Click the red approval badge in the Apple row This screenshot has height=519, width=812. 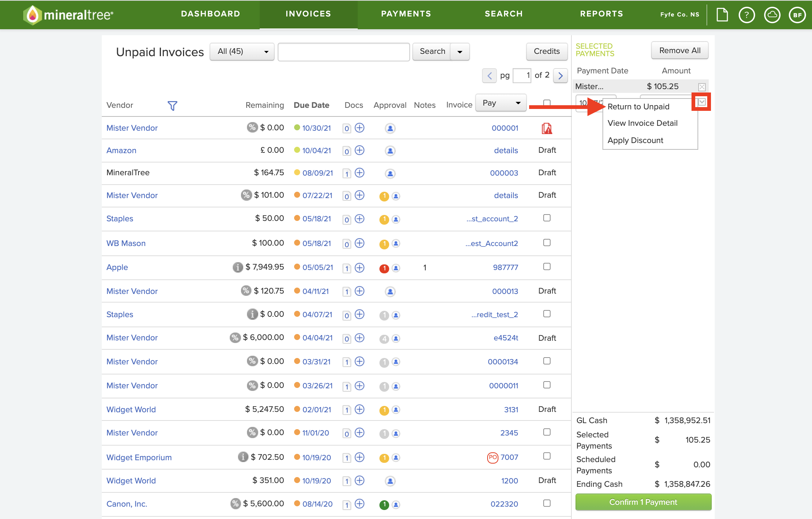384,268
